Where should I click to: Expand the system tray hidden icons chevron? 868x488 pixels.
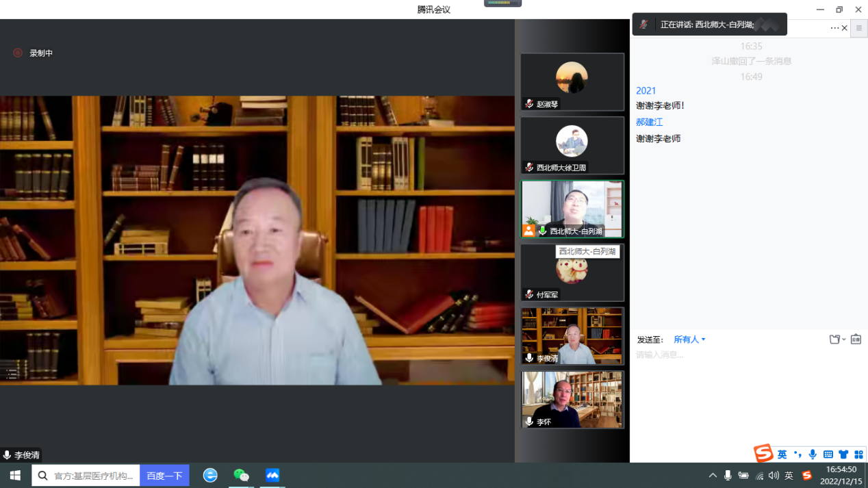point(713,476)
